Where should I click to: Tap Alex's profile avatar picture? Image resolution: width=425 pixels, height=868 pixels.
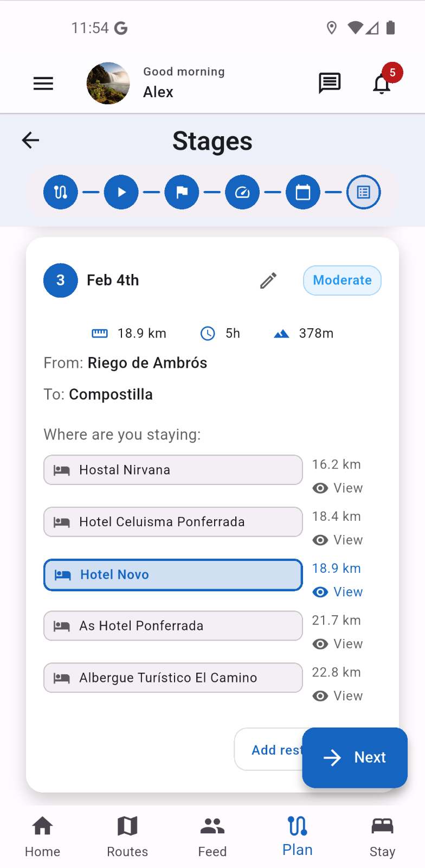pyautogui.click(x=108, y=84)
